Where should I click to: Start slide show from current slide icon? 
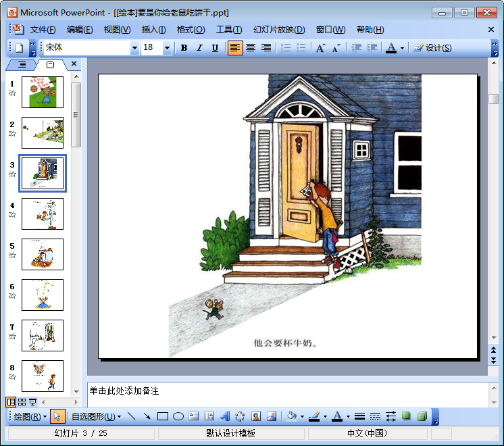32,402
